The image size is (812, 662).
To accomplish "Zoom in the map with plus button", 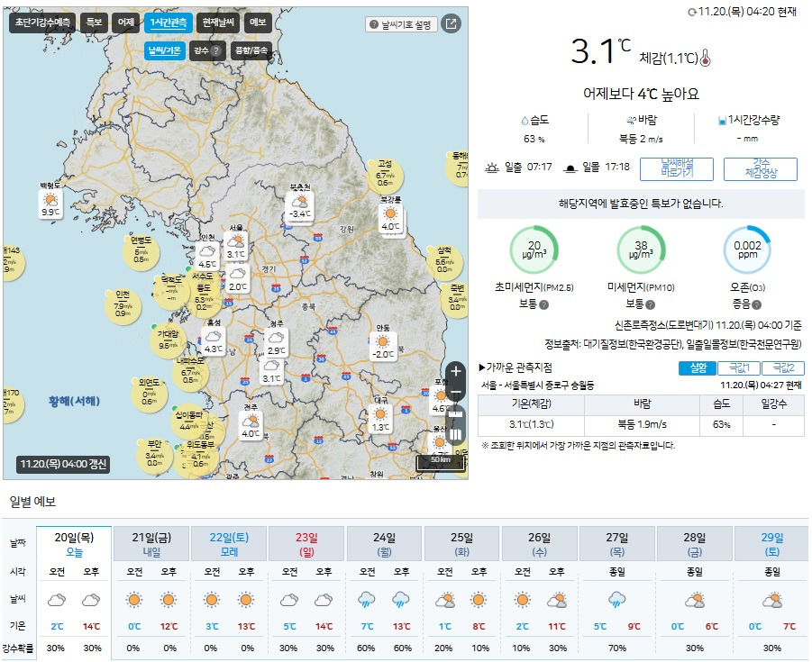I will (x=456, y=371).
